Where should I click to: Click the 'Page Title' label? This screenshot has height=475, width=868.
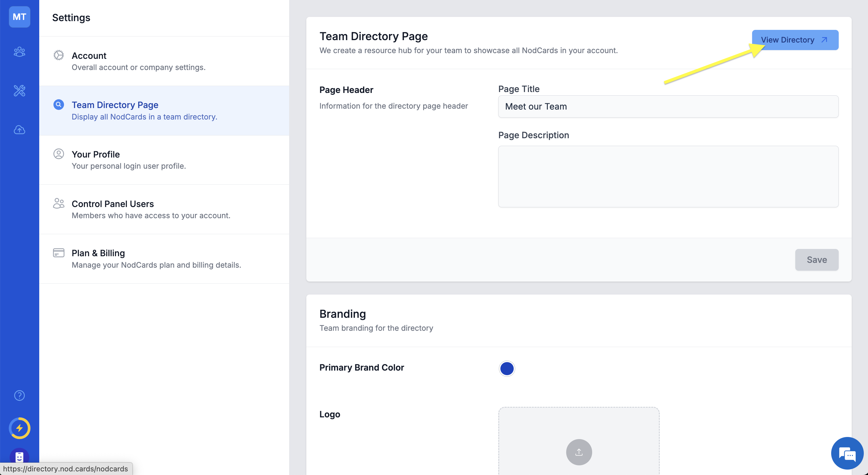(x=519, y=89)
